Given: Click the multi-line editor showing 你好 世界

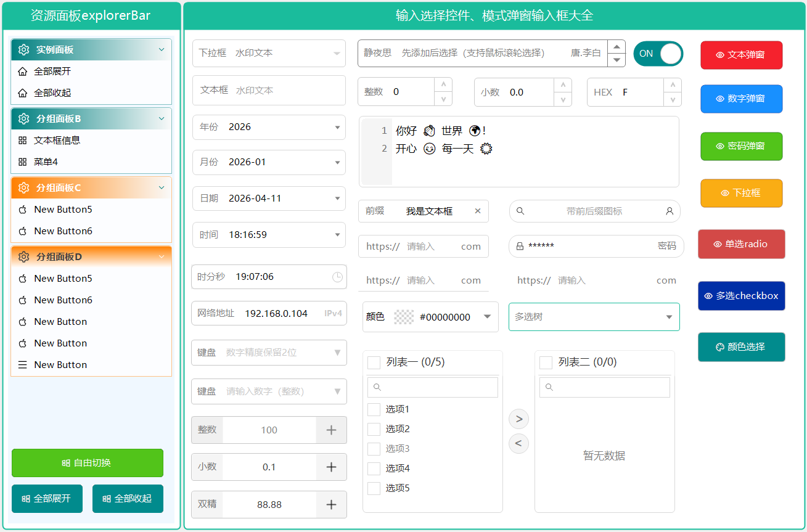Looking at the screenshot, I should pyautogui.click(x=519, y=152).
